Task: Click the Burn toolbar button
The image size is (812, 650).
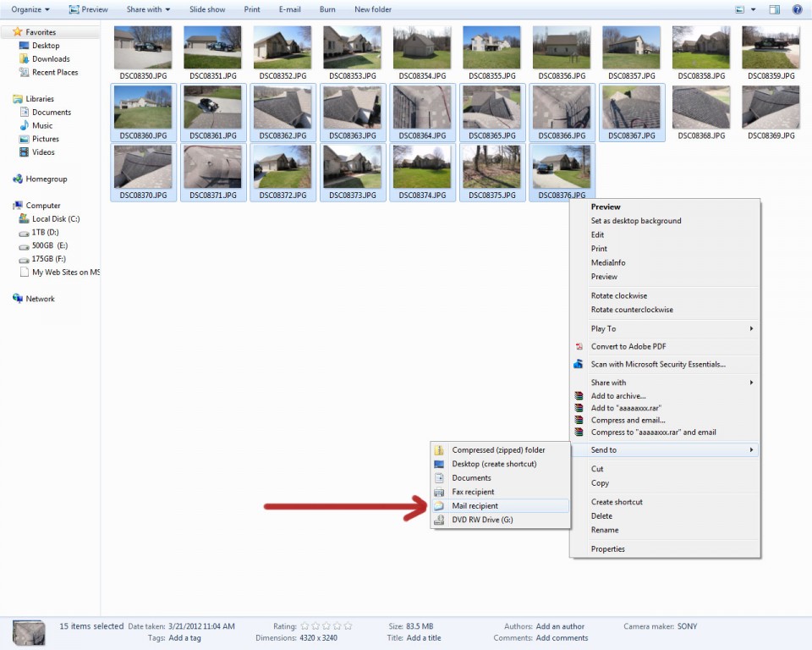Action: pyautogui.click(x=327, y=9)
